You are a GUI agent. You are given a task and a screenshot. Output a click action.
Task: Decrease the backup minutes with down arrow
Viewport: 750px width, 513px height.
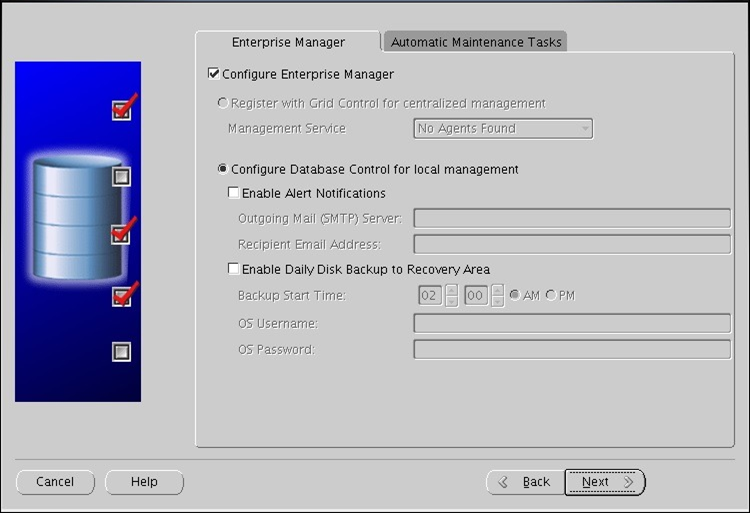497,301
